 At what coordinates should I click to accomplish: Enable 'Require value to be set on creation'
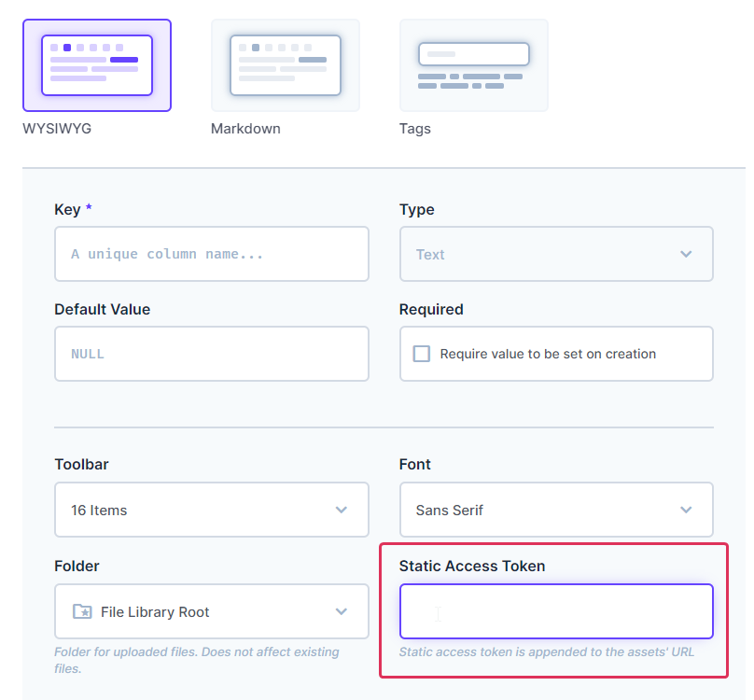[x=421, y=354]
